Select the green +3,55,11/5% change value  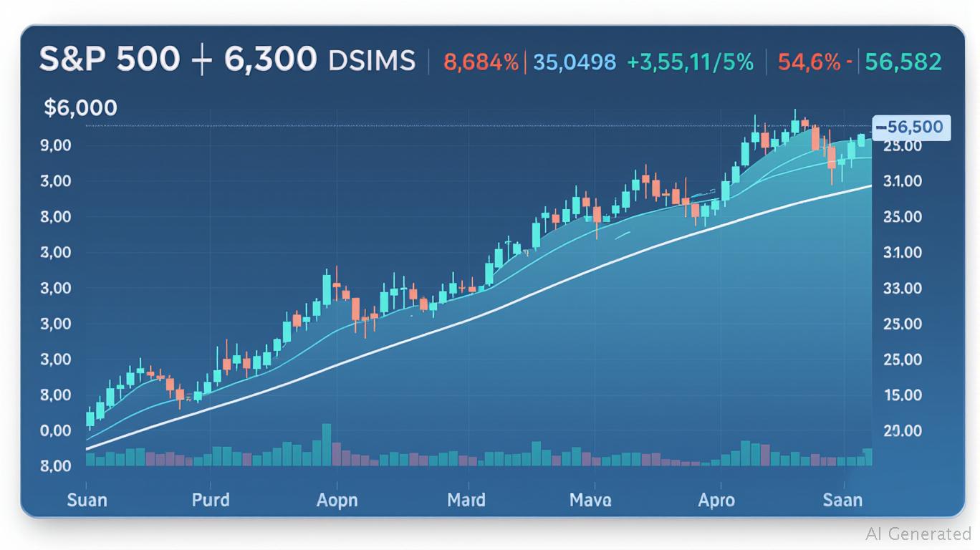click(x=690, y=62)
